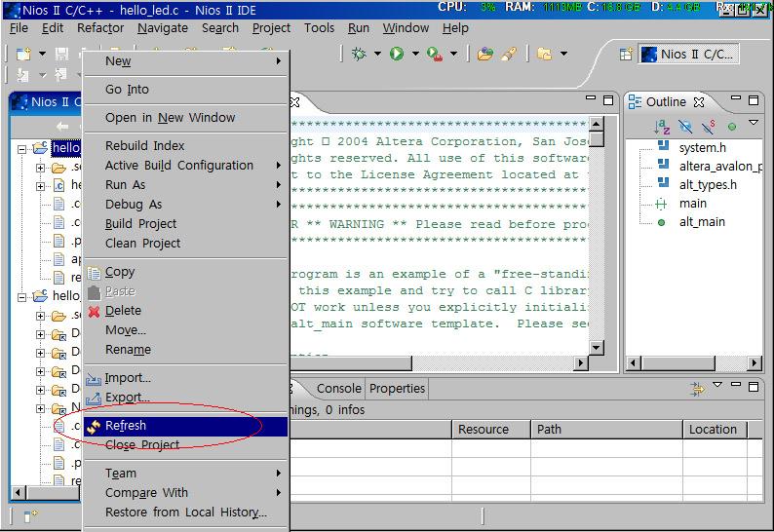Screen dimensions: 774x532
Task: Open dropdown arrow next to Debug icon
Action: 377,54
